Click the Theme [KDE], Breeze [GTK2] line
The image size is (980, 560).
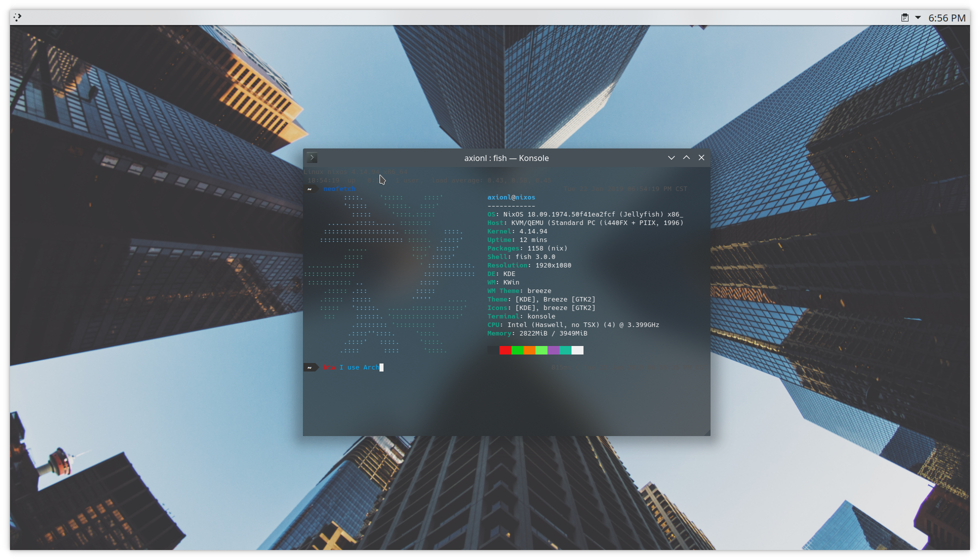pos(541,299)
